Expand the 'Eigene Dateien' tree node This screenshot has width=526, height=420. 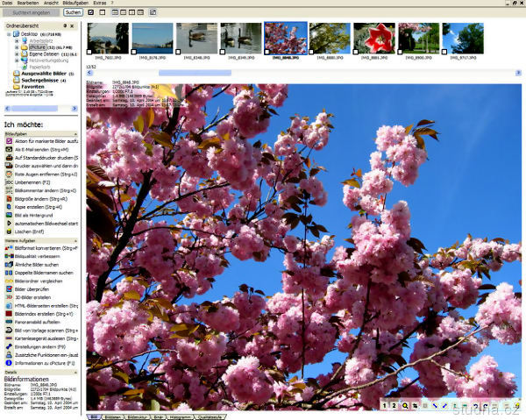tap(16, 53)
